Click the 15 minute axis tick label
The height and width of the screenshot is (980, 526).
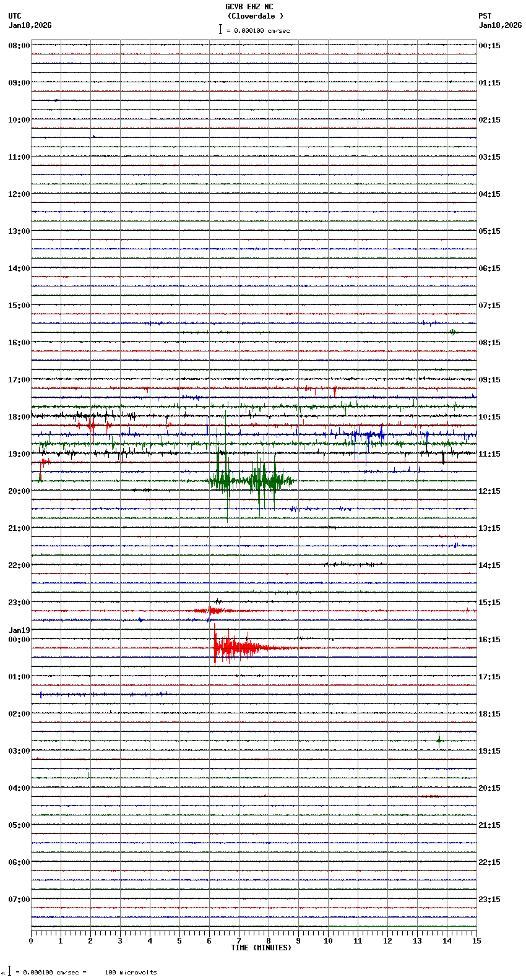click(x=476, y=941)
